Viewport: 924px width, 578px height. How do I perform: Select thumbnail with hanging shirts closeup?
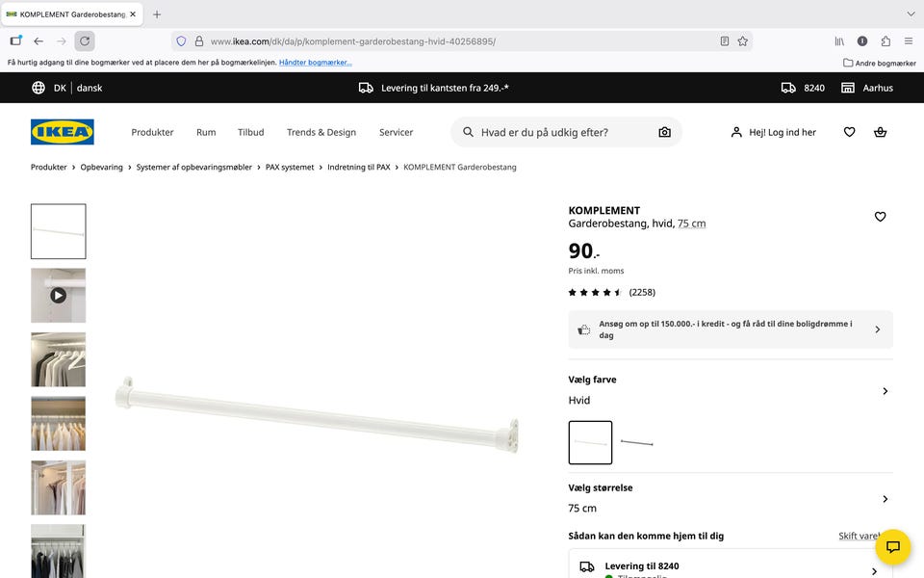[x=59, y=359]
